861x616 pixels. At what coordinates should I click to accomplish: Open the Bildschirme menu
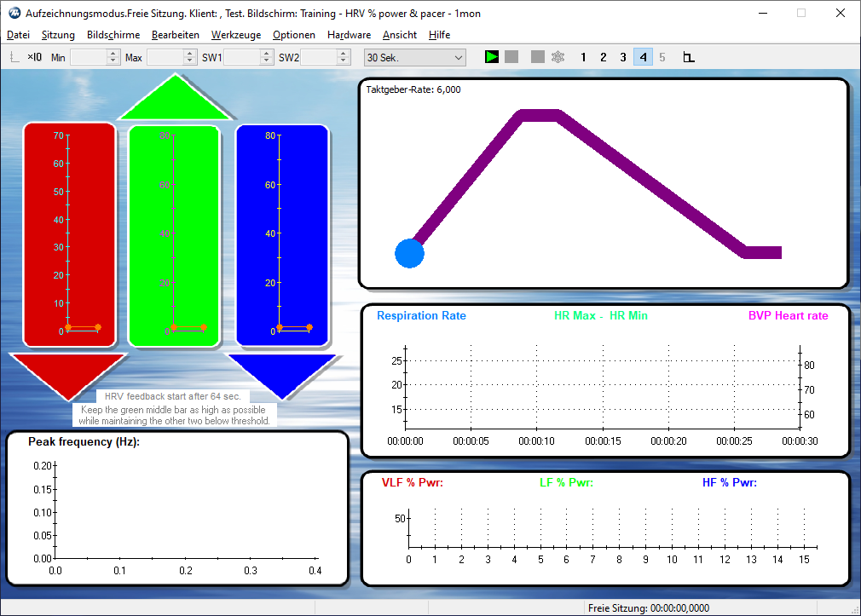tap(113, 35)
